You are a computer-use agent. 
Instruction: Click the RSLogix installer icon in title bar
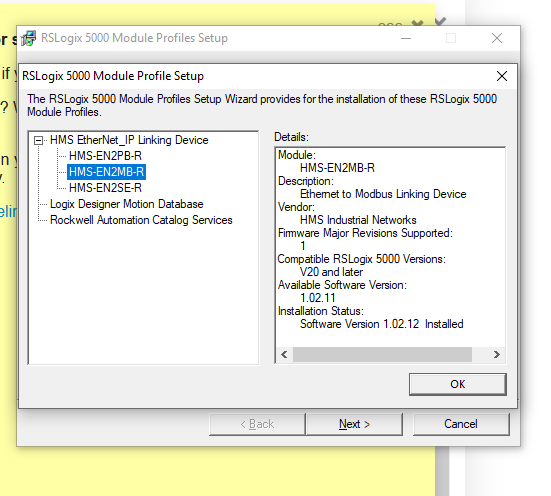point(28,38)
